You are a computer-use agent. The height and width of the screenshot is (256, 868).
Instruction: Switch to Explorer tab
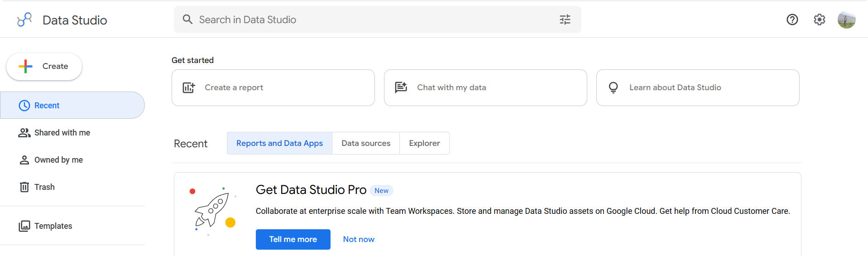(x=425, y=143)
